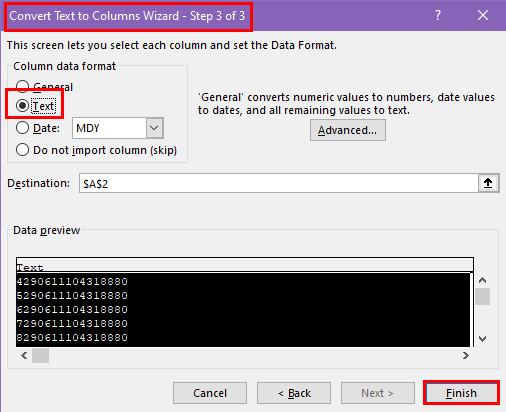Screen dimensions: 506x412
Task: Choose the Text data format option
Action: (x=22, y=106)
